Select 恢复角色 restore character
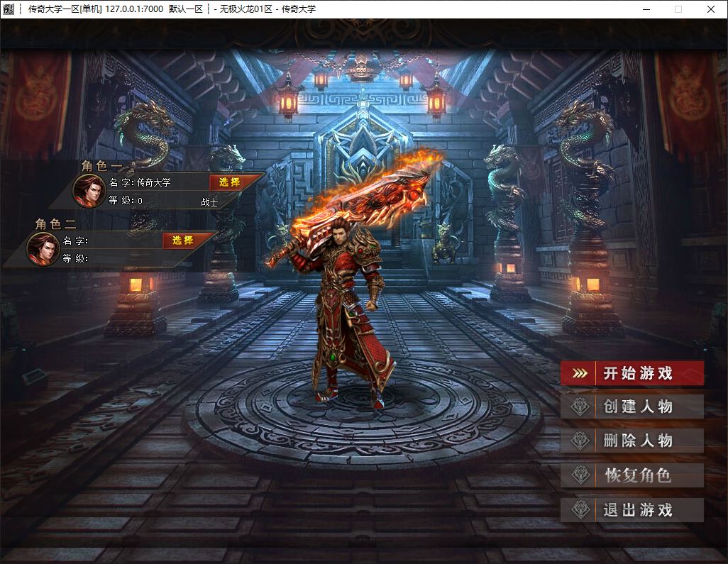The image size is (728, 564). tap(632, 475)
